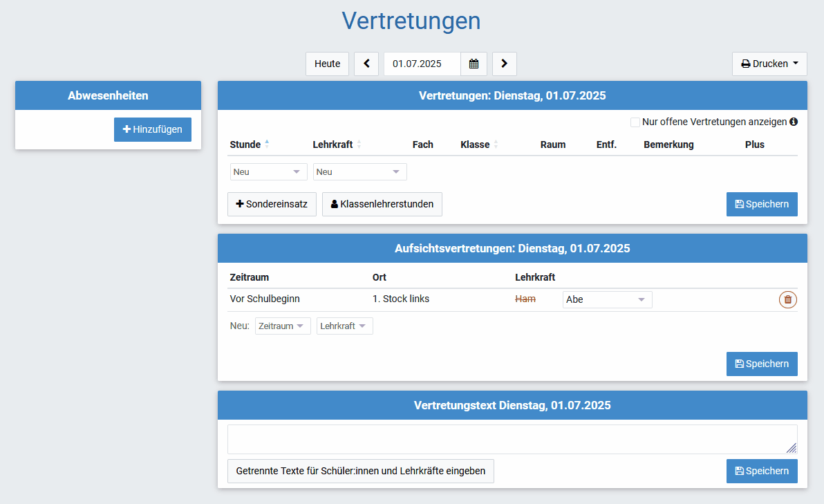Open the Zeitraum dropdown in the Neu row
This screenshot has height=504, width=824.
283,326
